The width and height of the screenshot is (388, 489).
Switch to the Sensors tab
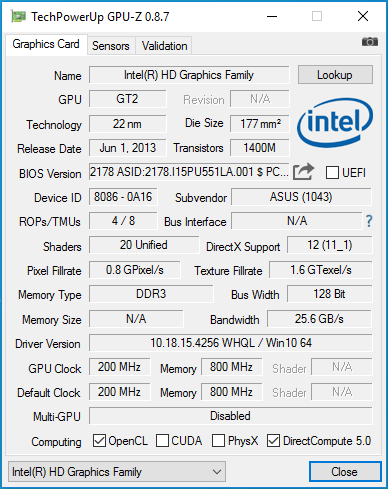[111, 46]
